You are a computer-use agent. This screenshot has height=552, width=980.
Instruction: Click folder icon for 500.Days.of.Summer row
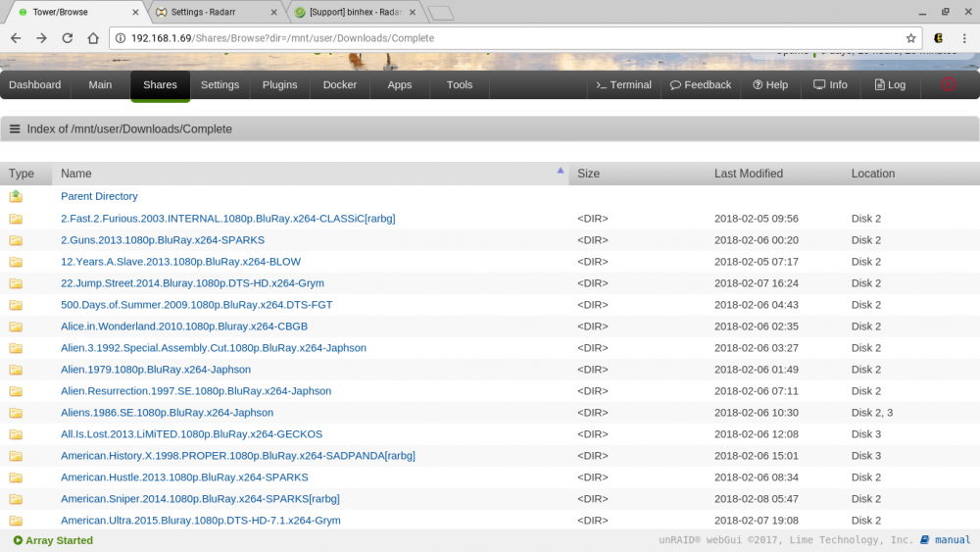point(16,305)
